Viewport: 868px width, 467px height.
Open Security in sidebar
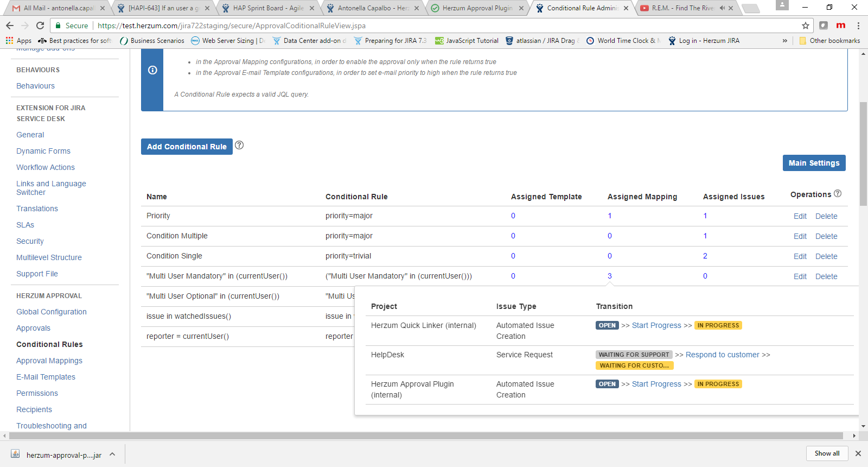pyautogui.click(x=30, y=241)
